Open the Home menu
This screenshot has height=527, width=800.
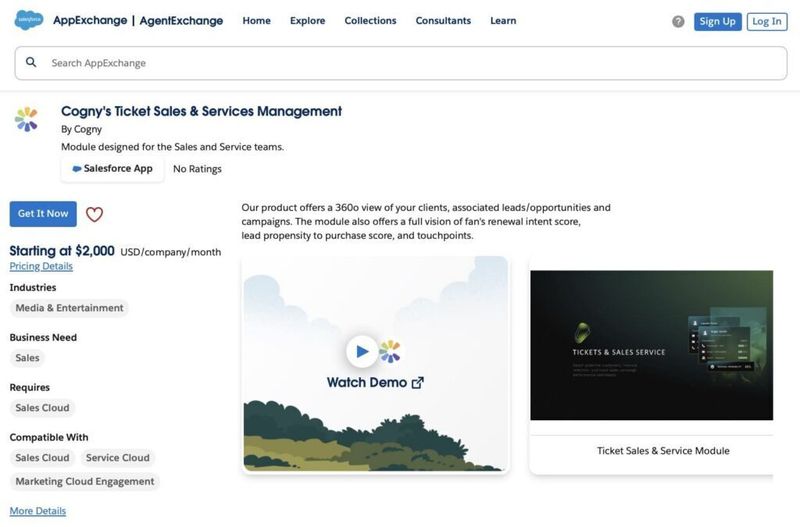[x=257, y=21]
